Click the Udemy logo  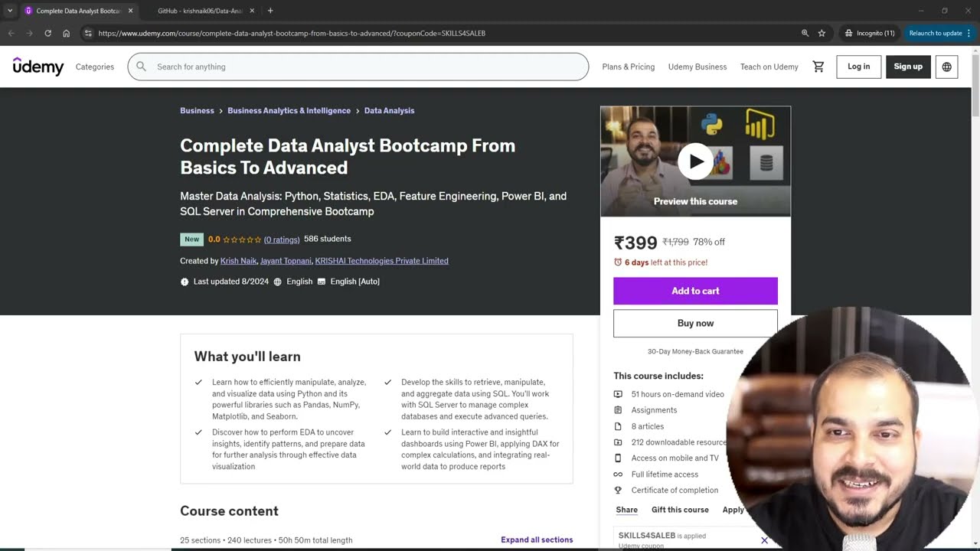tap(38, 67)
